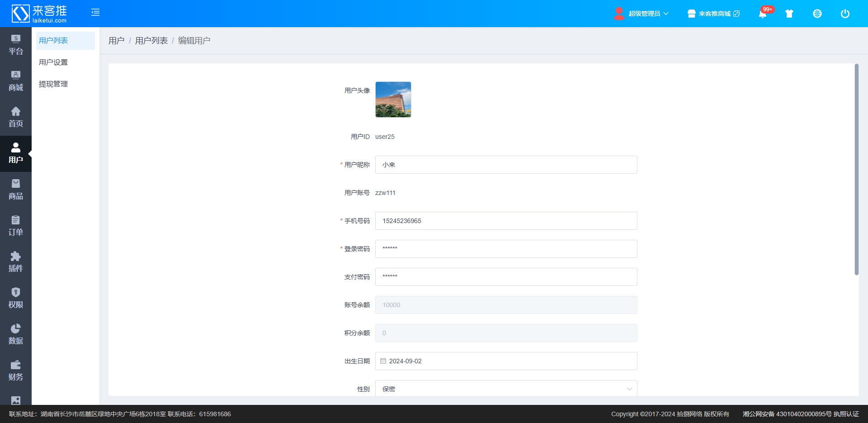Collapse the sidebar with the hamburger icon
Screen dimensions: 868x423
95,13
